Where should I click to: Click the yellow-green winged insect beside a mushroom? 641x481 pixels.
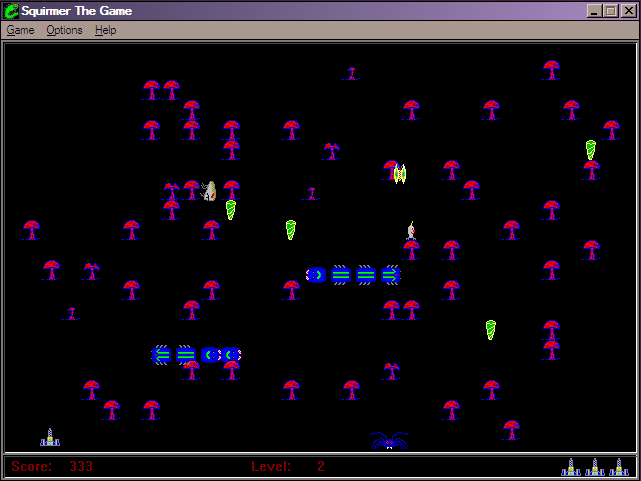[x=400, y=174]
